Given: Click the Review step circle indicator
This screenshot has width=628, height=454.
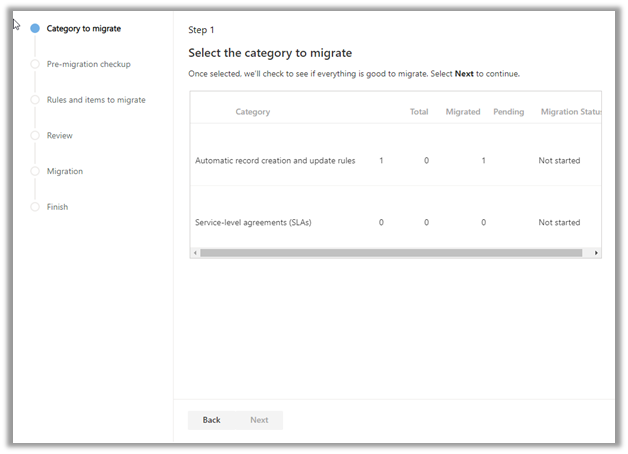Looking at the screenshot, I should [35, 136].
